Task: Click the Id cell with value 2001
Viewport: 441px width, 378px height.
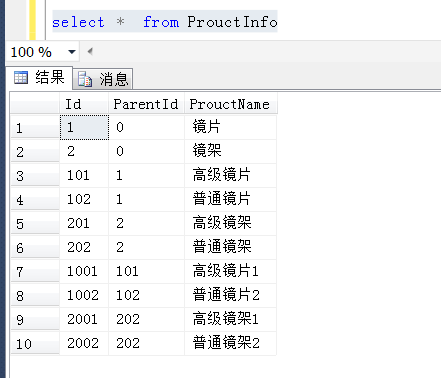Action: tap(84, 319)
